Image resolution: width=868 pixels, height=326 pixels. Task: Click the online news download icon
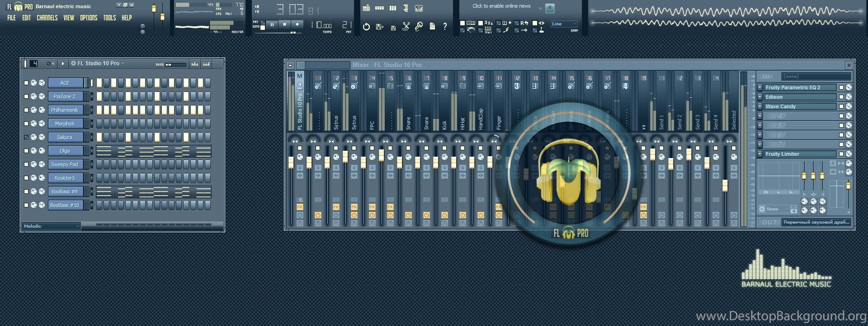pos(550,8)
